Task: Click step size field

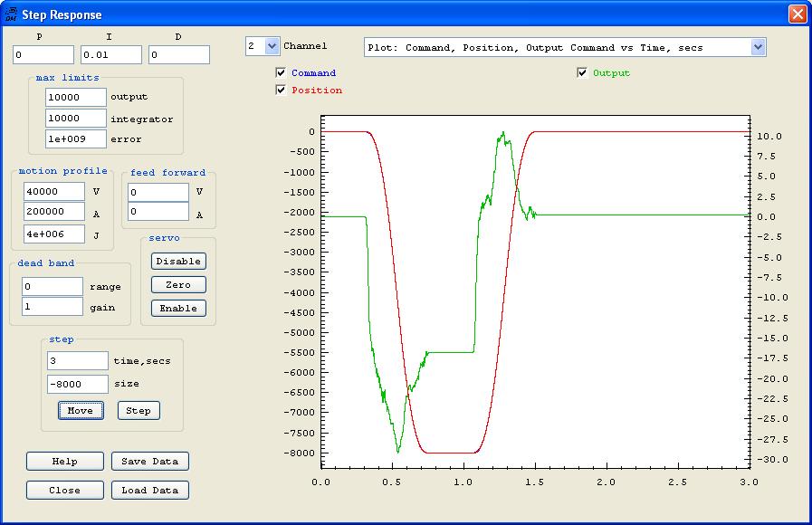Action: (78, 384)
